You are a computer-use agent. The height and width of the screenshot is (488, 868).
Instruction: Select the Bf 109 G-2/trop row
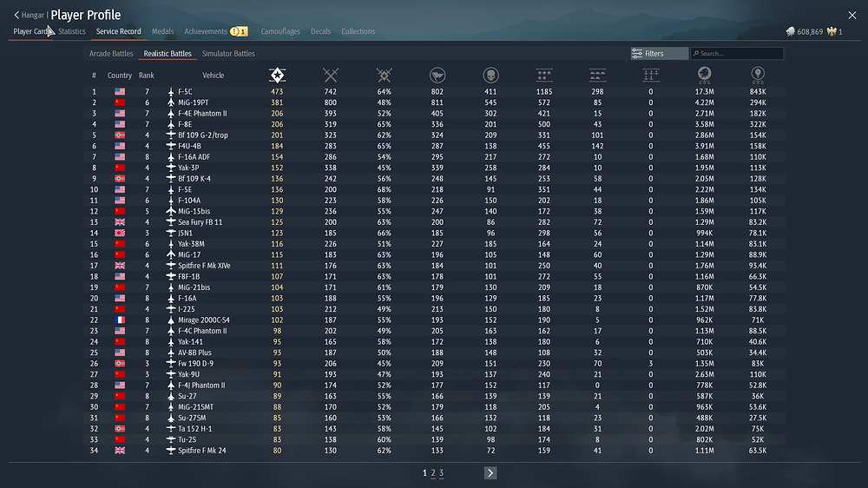point(434,135)
